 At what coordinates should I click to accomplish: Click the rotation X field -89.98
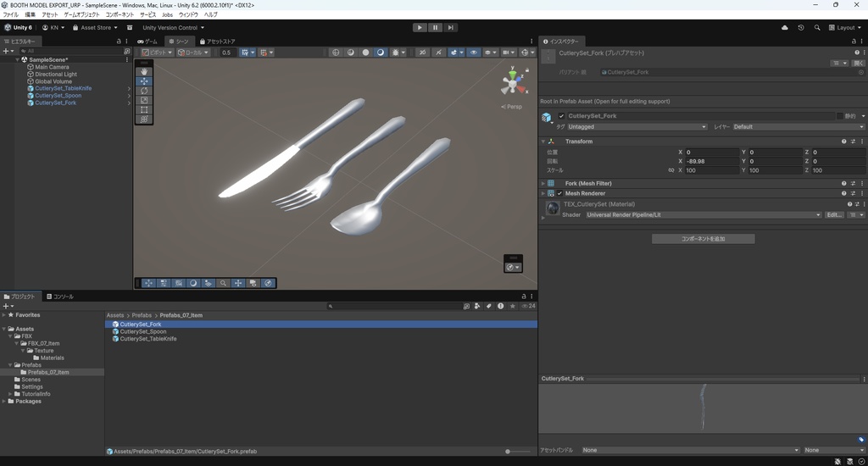pos(712,161)
